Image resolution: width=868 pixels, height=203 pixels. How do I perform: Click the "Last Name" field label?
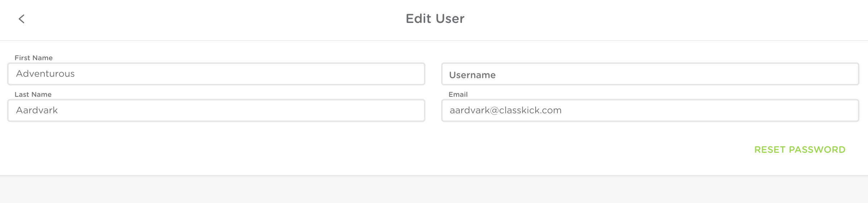click(x=33, y=94)
